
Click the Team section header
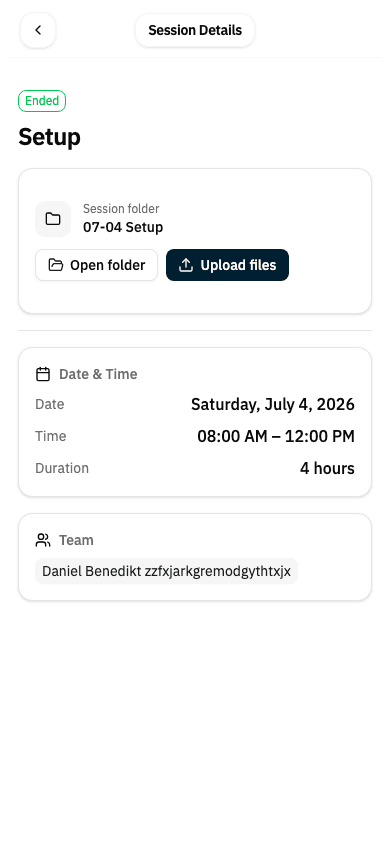(x=76, y=540)
